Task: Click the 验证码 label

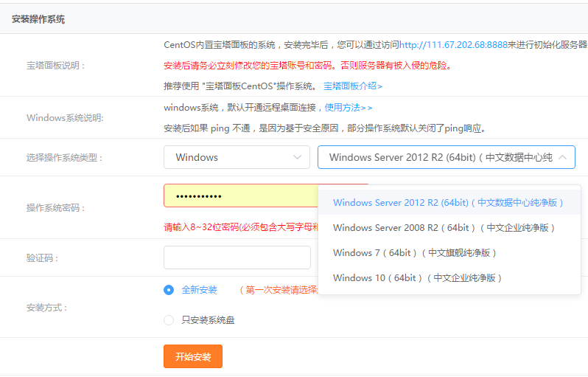Action: point(43,258)
